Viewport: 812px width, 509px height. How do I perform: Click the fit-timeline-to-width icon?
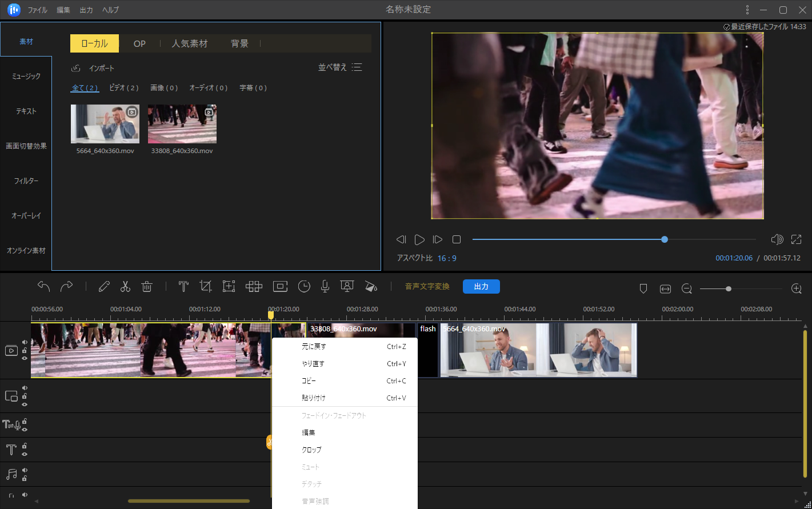click(x=665, y=289)
